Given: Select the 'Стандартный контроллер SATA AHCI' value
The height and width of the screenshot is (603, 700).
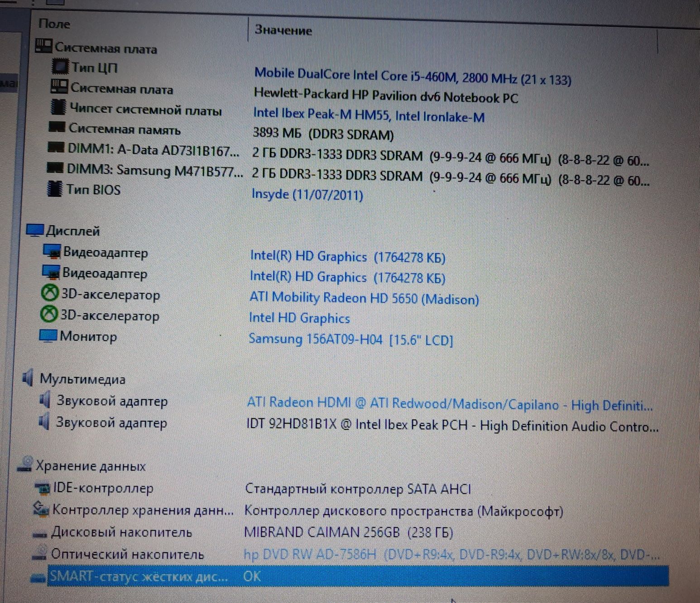Looking at the screenshot, I should (358, 489).
